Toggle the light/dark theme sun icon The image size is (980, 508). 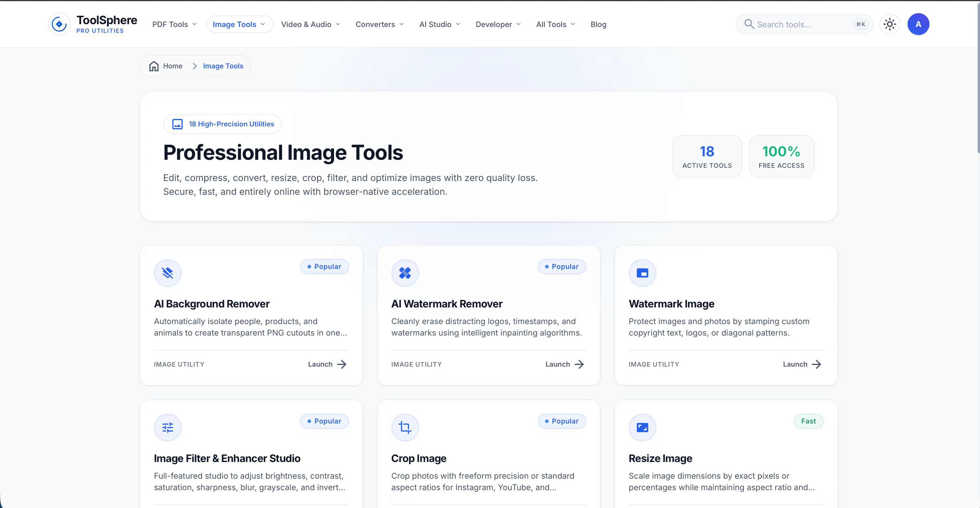click(890, 24)
